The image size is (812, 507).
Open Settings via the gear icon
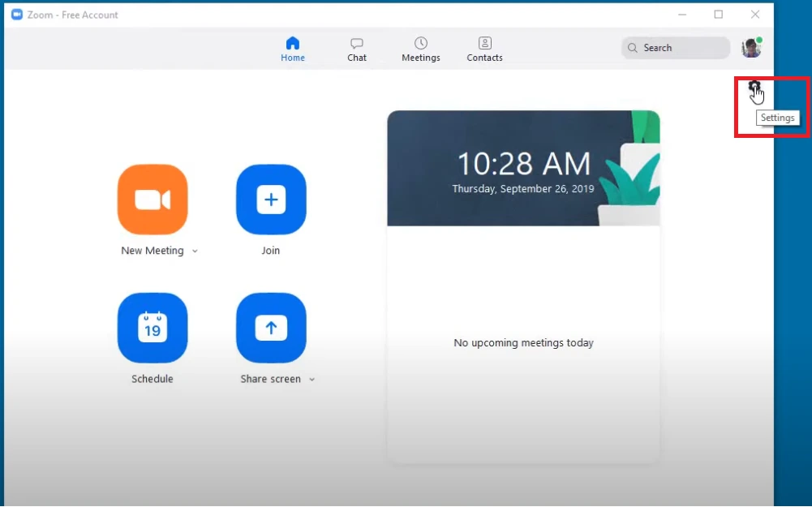(x=754, y=87)
